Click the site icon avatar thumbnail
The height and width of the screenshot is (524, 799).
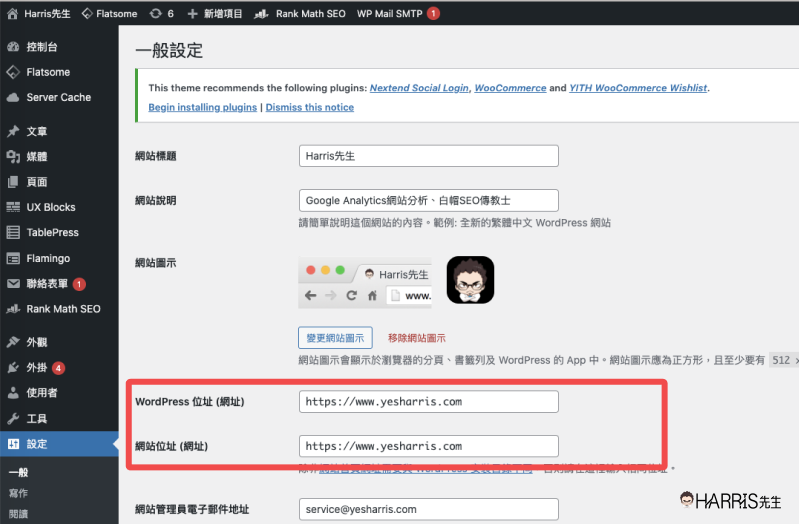470,280
